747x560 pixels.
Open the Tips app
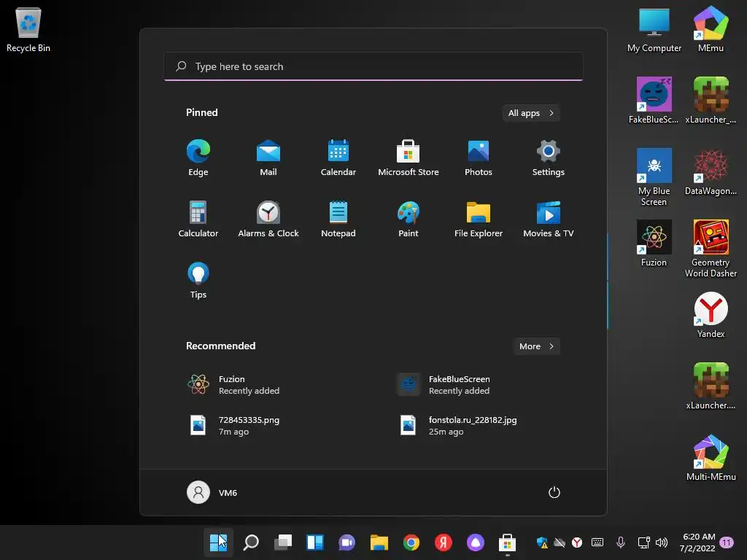click(x=198, y=281)
